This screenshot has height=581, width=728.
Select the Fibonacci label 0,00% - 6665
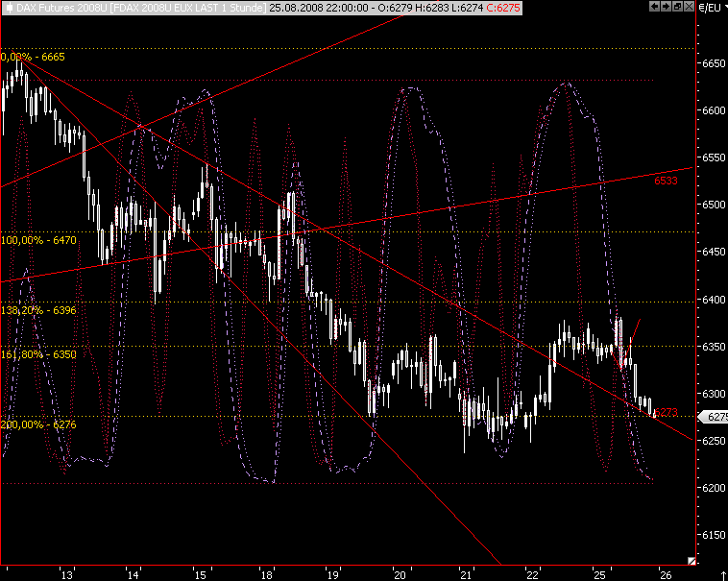(x=33, y=57)
